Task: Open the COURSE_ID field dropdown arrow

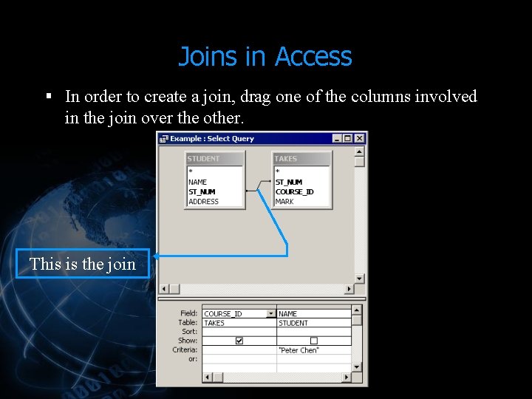Action: tap(270, 313)
